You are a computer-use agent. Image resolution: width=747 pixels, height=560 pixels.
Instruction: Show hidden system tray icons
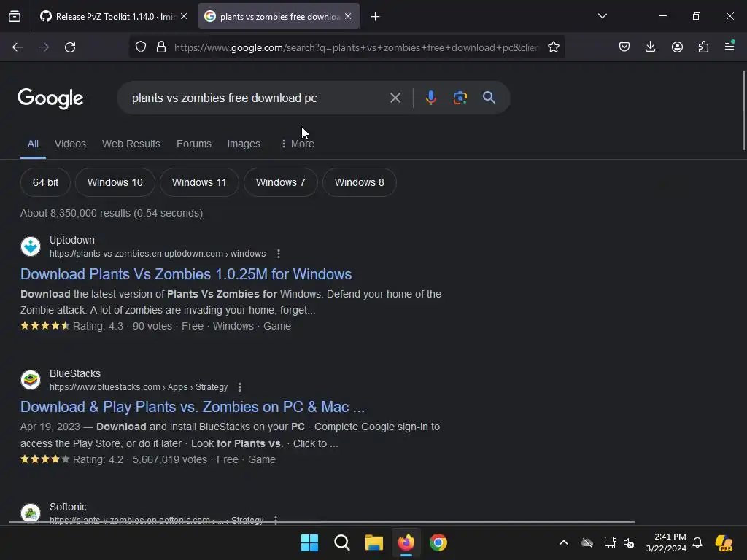click(564, 542)
